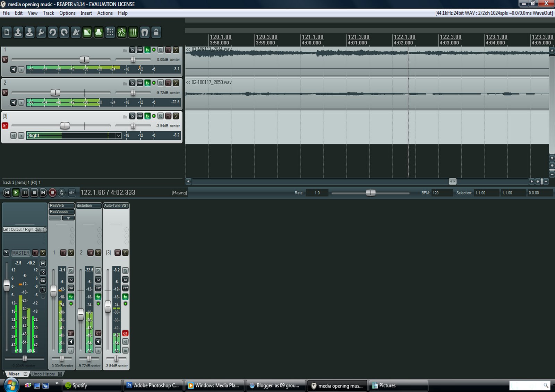Toggle ripple editing grid-dots toolbar icon
The image size is (555, 392).
pos(110,33)
